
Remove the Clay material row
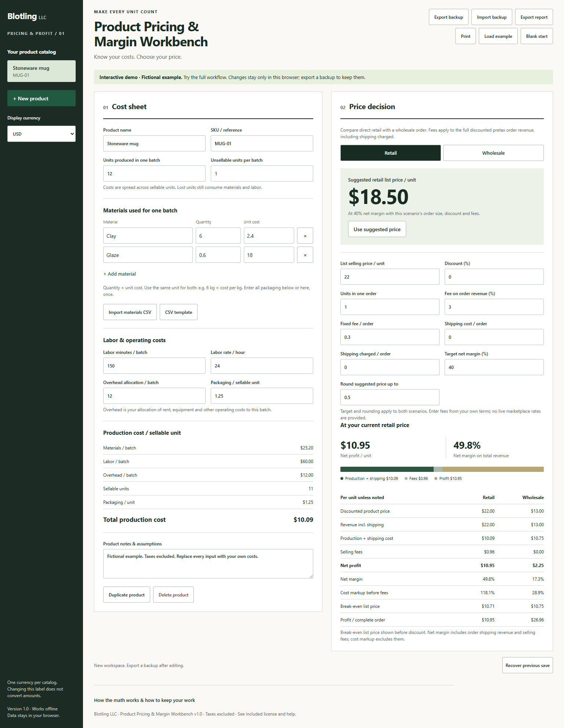tap(305, 236)
